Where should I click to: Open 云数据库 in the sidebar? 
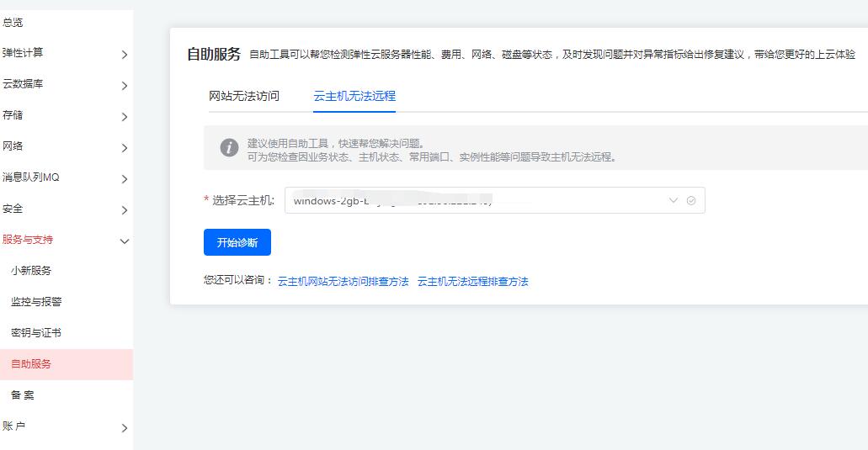point(23,83)
